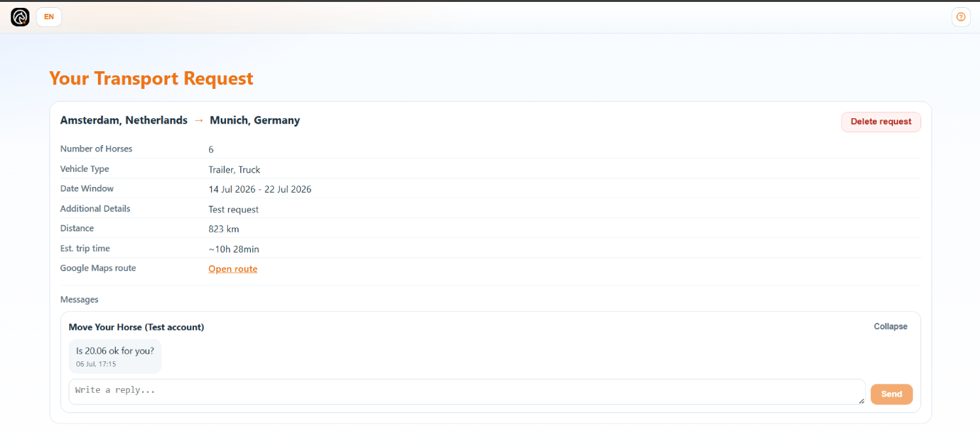Open the horse logo home icon

20,17
